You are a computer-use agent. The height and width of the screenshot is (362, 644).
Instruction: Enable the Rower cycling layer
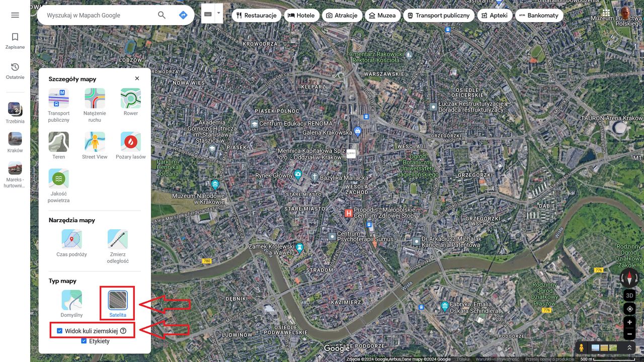pyautogui.click(x=131, y=102)
